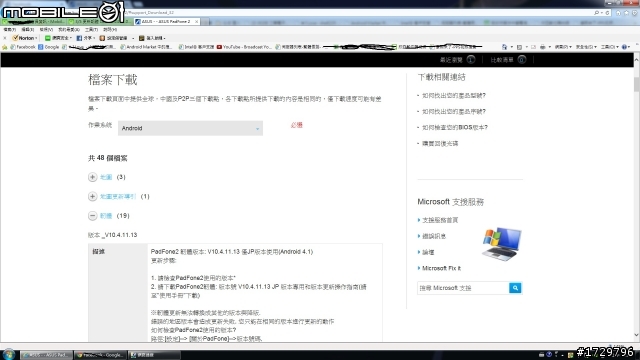Screen dimensions: 640x360
Task: Click the blue search button for Microsoft support
Action: pyautogui.click(x=515, y=288)
